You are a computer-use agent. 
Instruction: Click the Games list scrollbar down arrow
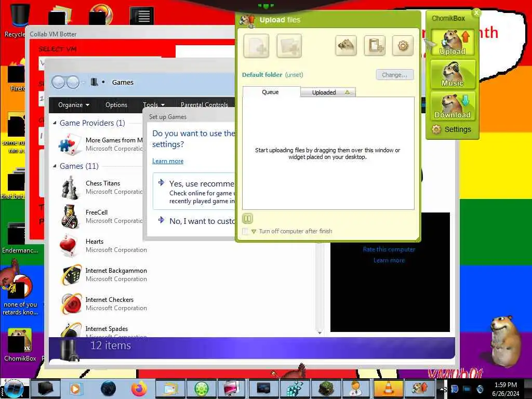(320, 333)
